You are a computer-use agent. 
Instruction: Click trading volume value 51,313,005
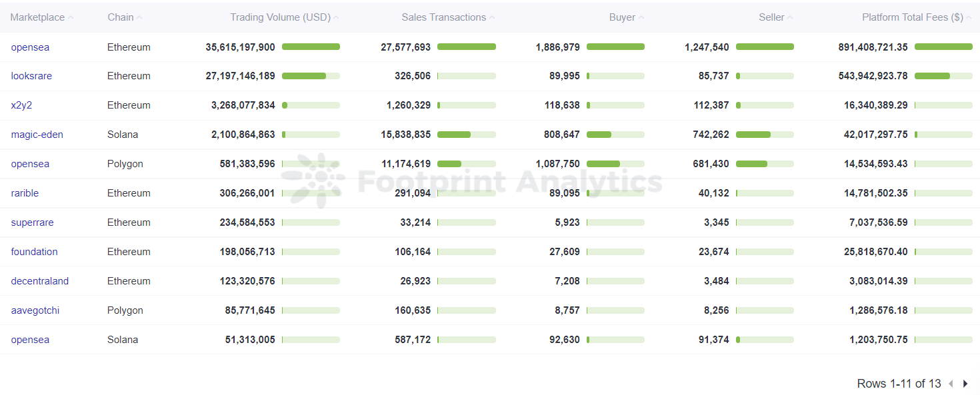pos(250,340)
